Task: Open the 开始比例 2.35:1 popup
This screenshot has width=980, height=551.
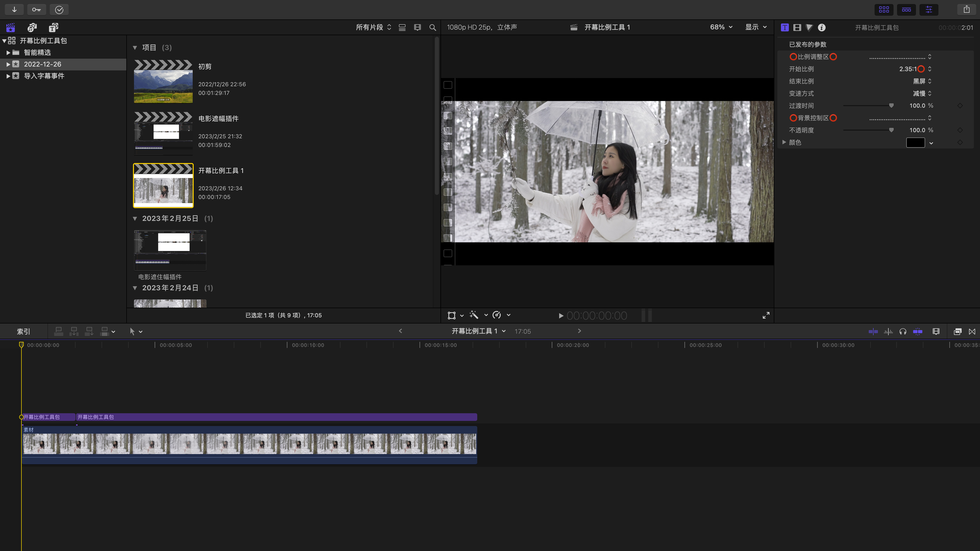Action: coord(915,69)
